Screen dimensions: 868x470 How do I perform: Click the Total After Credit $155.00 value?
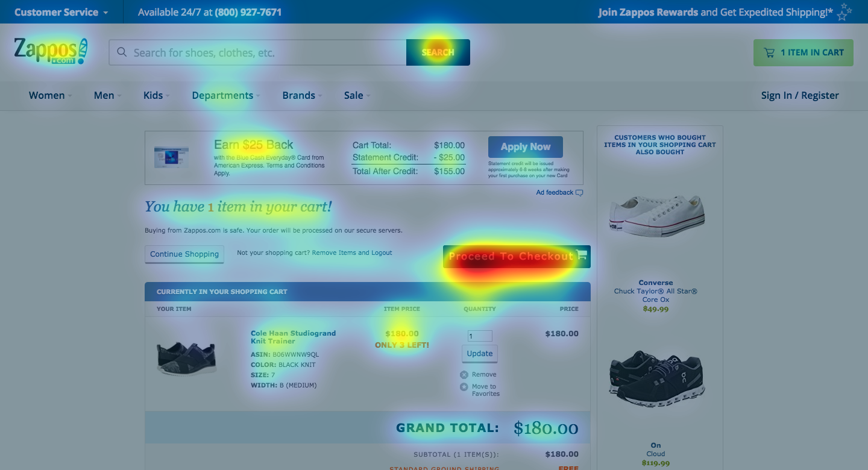[450, 171]
